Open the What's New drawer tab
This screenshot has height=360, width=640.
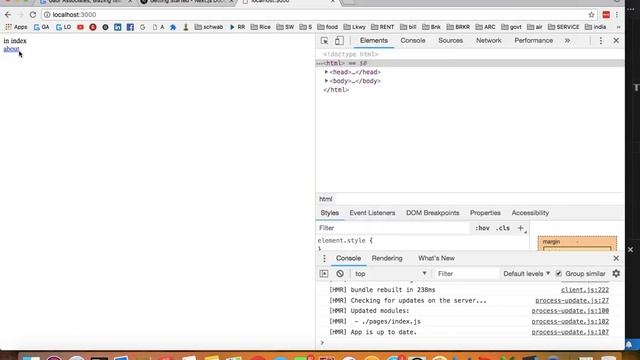[436, 258]
